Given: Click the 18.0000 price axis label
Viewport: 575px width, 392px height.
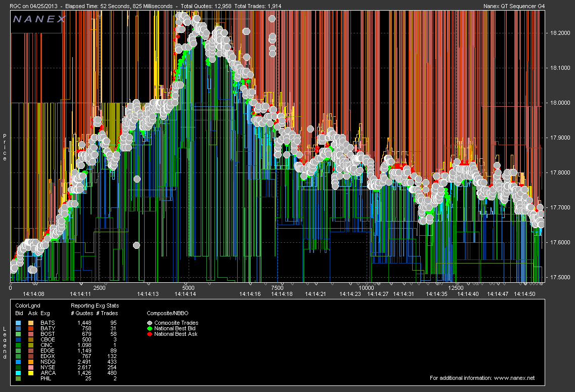Looking at the screenshot, I should pyautogui.click(x=560, y=103).
